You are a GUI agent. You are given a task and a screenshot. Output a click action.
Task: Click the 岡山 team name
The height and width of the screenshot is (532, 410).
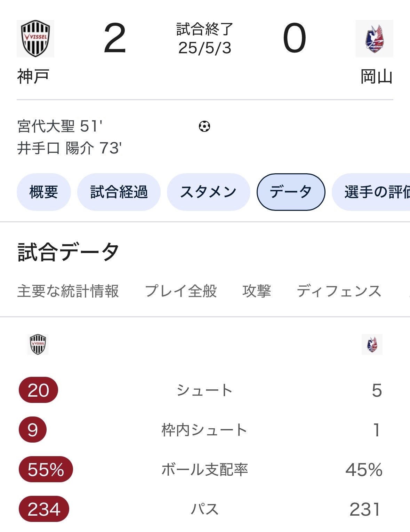(376, 77)
